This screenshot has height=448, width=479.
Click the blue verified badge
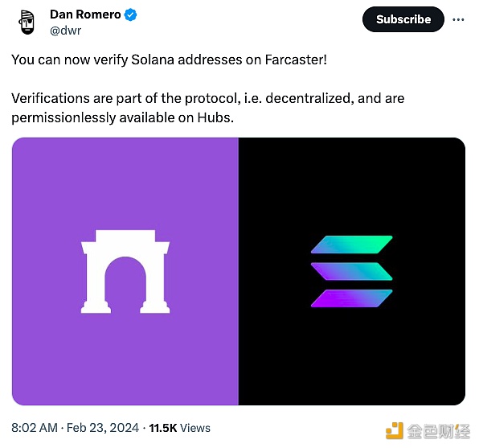[x=130, y=14]
